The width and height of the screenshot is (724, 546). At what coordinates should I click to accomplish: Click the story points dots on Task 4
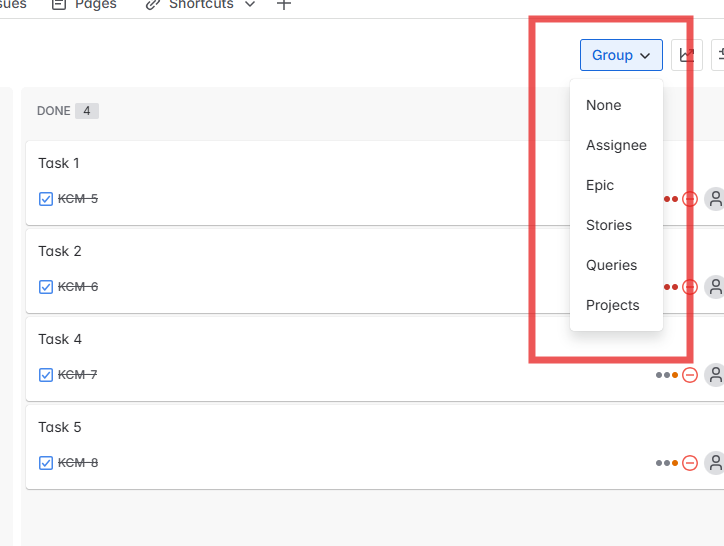click(667, 375)
